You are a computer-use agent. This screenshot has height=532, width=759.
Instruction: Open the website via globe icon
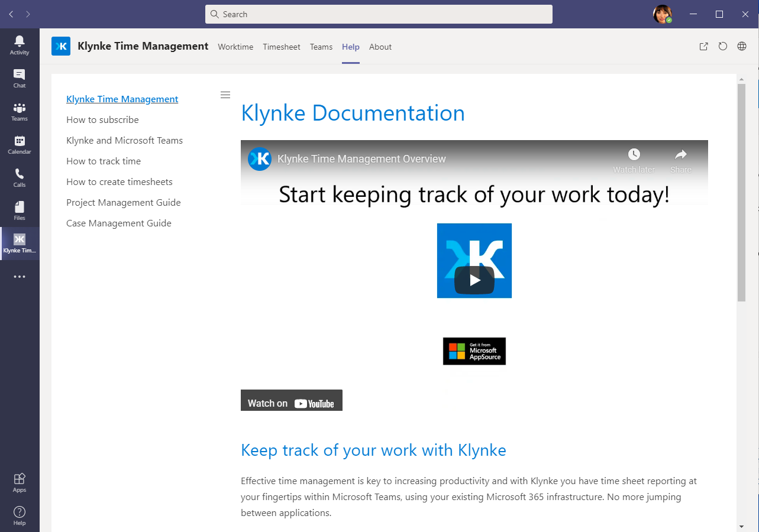741,47
